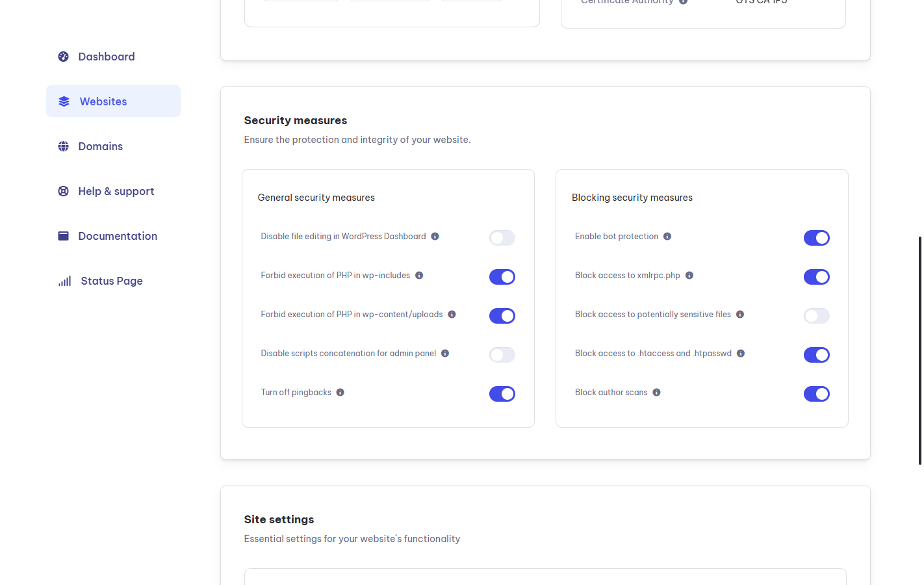Click the Websites layers icon
This screenshot has width=924, height=585.
tap(63, 101)
